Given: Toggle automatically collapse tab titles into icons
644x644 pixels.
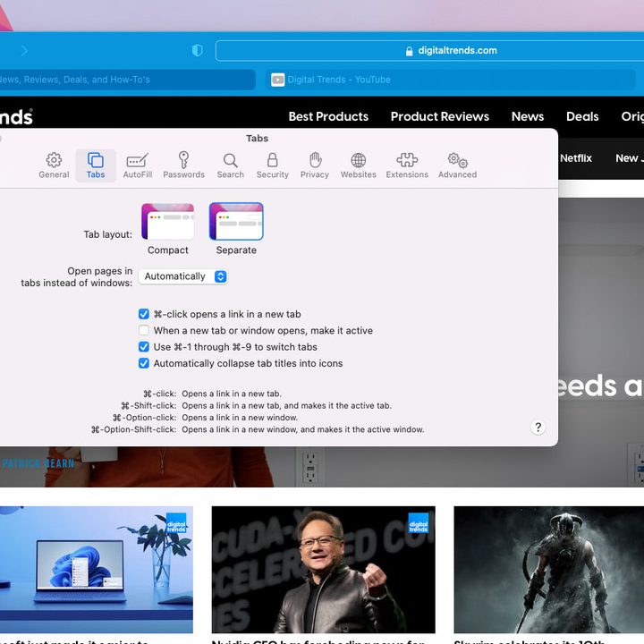Looking at the screenshot, I should coord(144,363).
